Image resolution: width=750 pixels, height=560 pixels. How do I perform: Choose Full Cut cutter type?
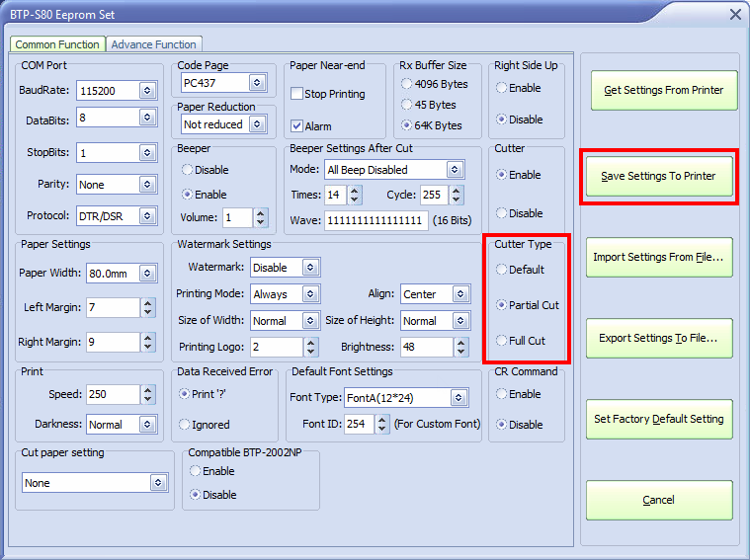[x=501, y=341]
